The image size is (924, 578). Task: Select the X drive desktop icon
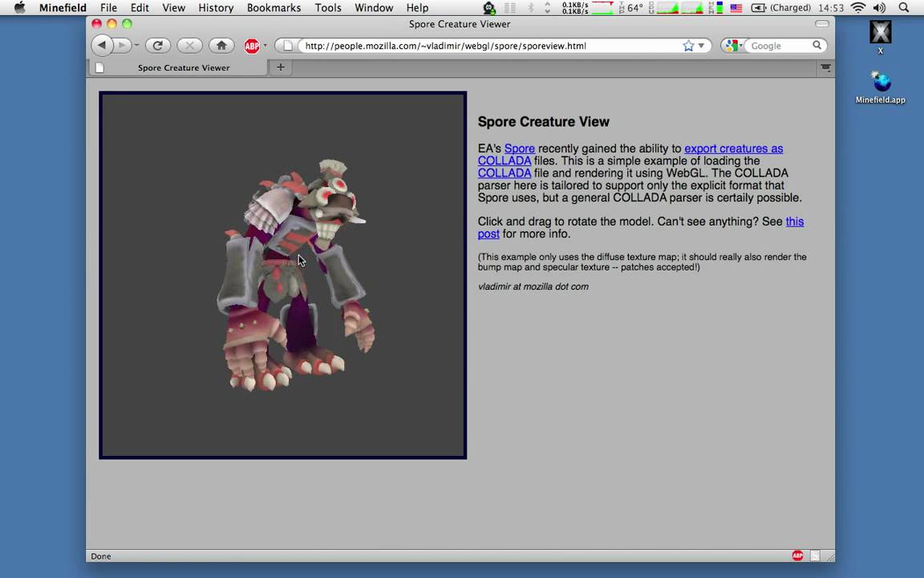881,37
